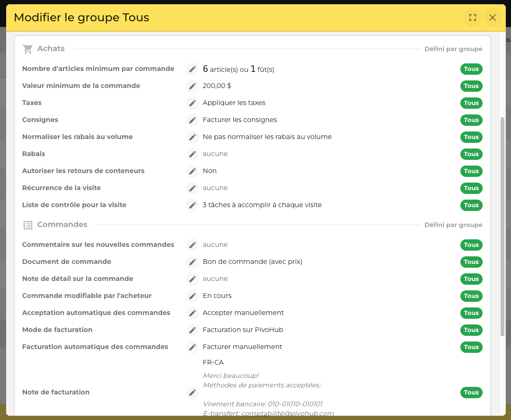Click Tous badge on Taxes row
This screenshot has height=420, width=511.
pyautogui.click(x=471, y=103)
